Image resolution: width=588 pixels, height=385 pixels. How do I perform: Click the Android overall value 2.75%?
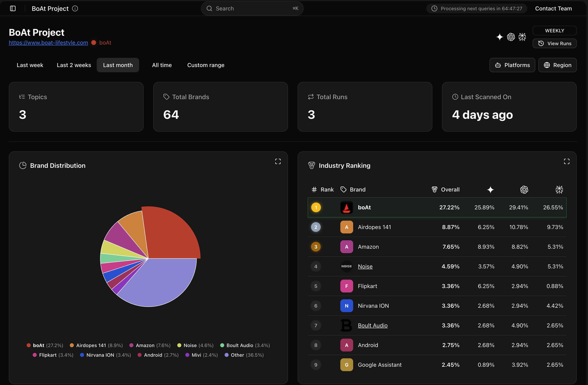(x=451, y=345)
